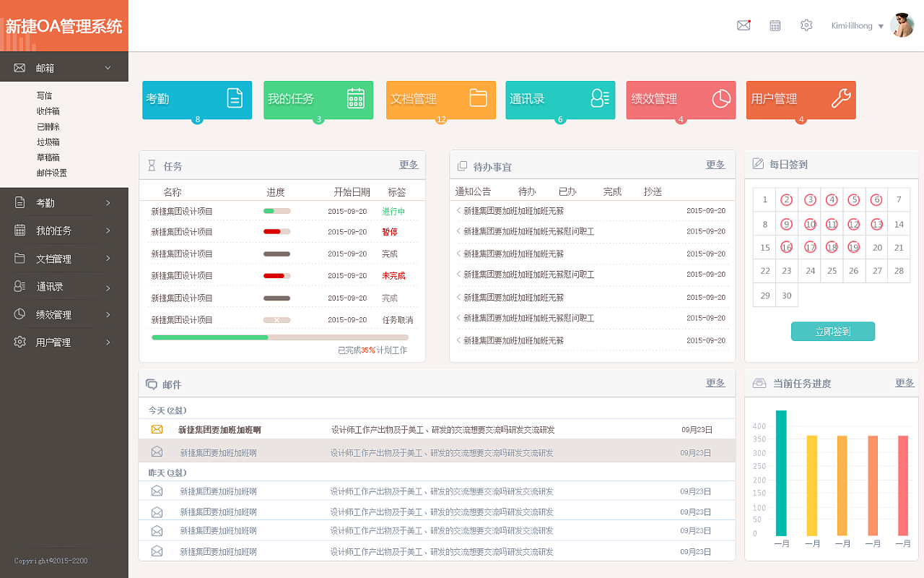Switch to the 抄送 tab
The width and height of the screenshot is (924, 578).
point(653,191)
